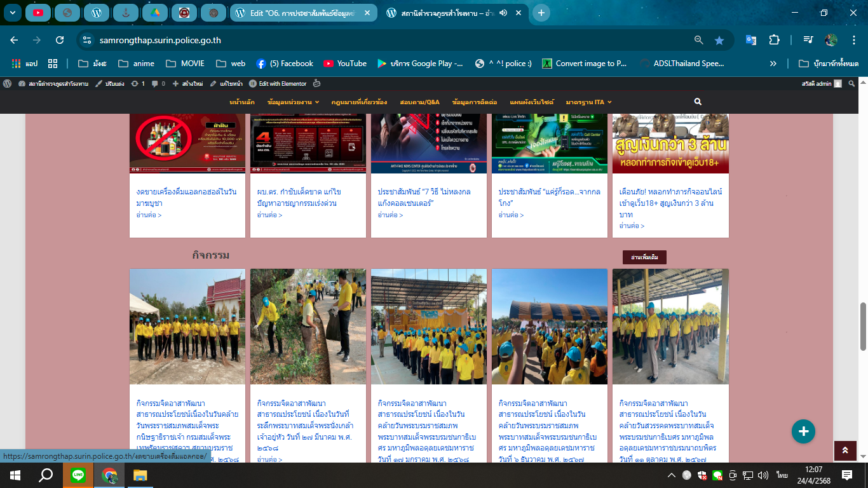
Task: Open the Chrome extensions puzzle icon
Action: (x=774, y=40)
